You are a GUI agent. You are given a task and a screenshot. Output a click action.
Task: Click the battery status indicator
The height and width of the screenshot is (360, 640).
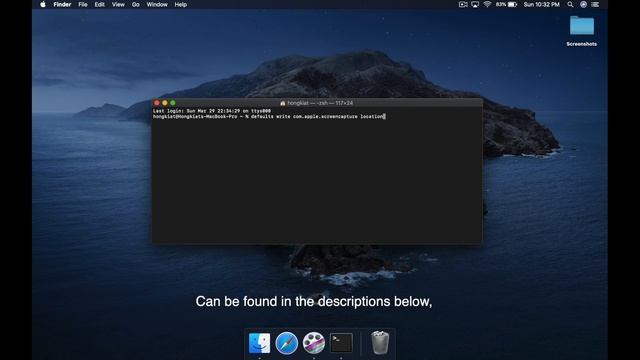507,4
